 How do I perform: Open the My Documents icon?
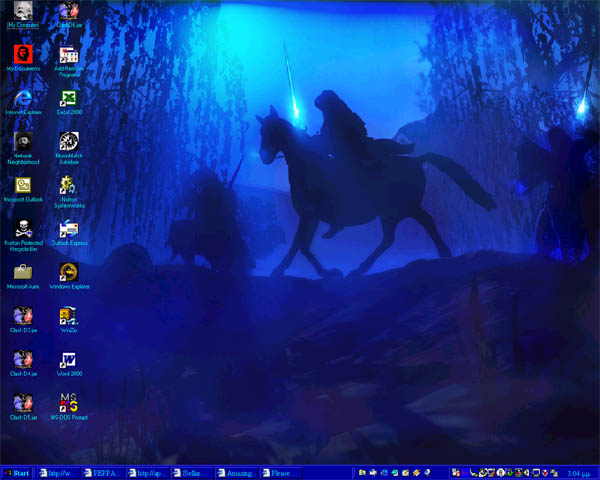23,58
